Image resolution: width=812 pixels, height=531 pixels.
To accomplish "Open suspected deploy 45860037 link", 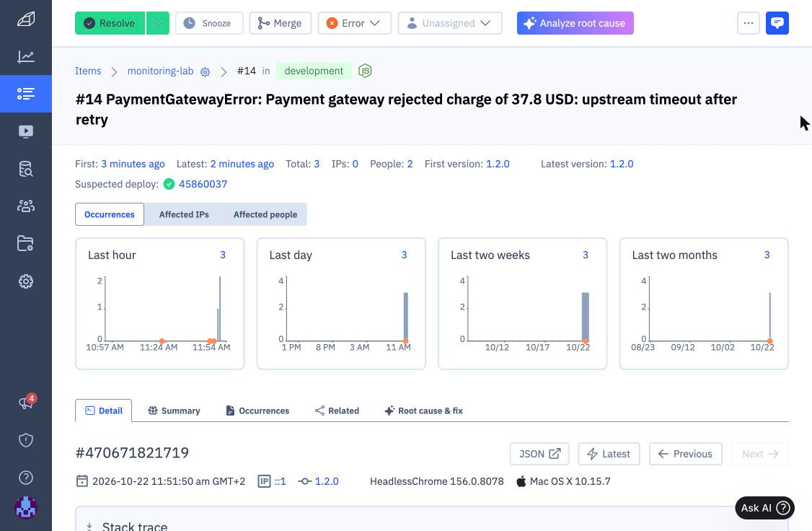I will 203,184.
